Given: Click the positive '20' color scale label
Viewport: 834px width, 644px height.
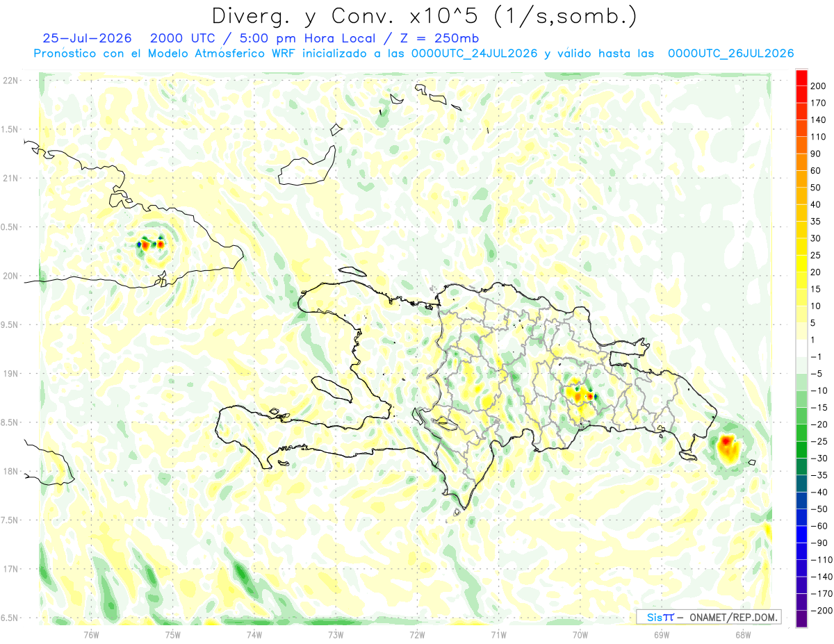Looking at the screenshot, I should point(816,272).
